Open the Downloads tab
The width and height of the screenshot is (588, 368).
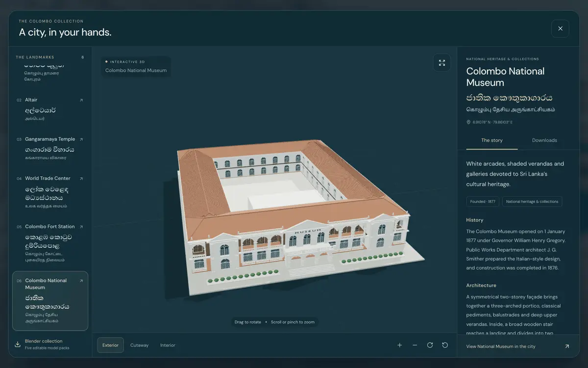(544, 140)
